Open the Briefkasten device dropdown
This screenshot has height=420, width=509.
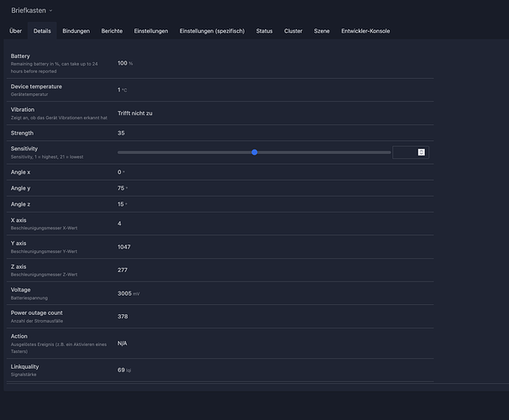point(31,10)
